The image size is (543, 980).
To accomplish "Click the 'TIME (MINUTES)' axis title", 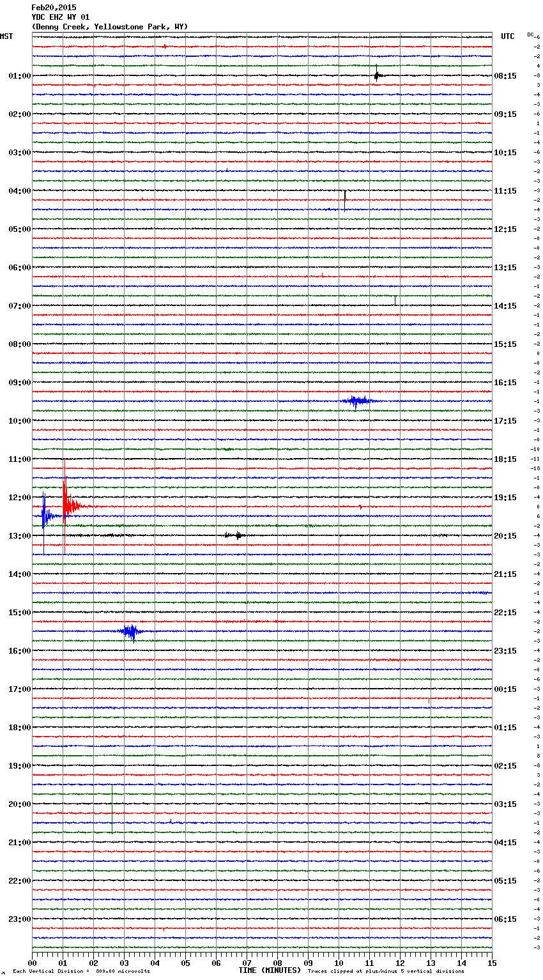I will (x=270, y=970).
